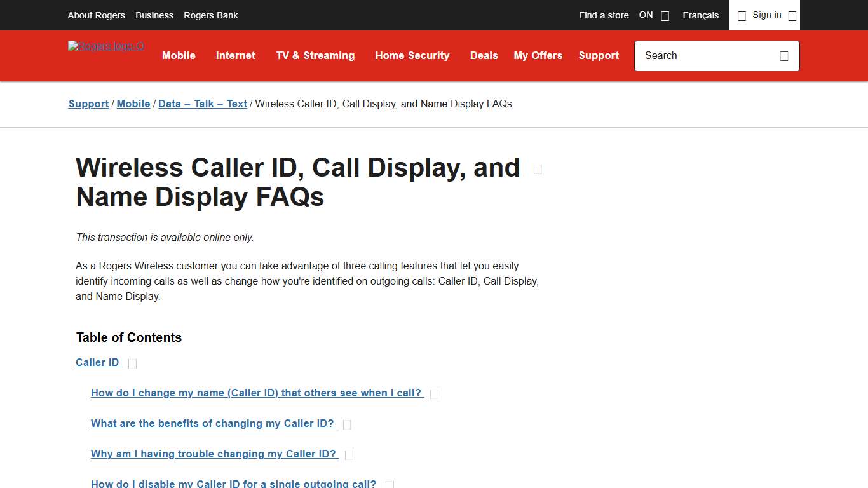Switch to the Internet section

pyautogui.click(x=235, y=56)
